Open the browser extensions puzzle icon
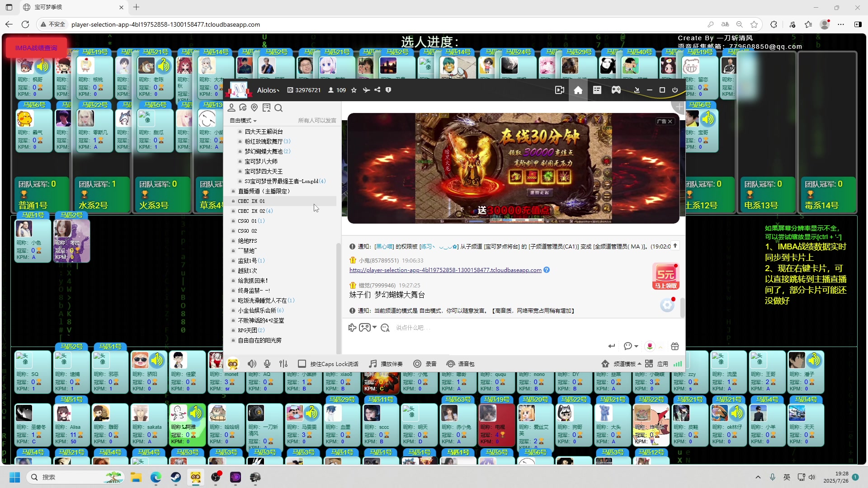 [x=774, y=24]
